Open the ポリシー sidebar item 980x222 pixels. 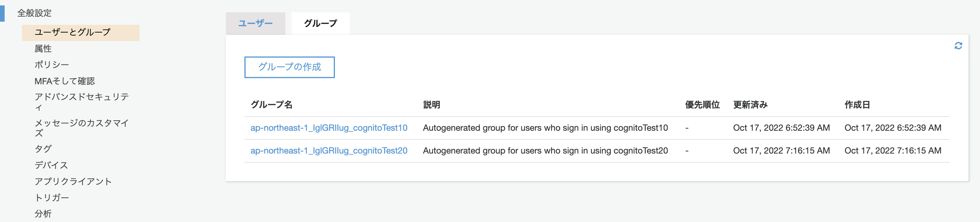[52, 65]
